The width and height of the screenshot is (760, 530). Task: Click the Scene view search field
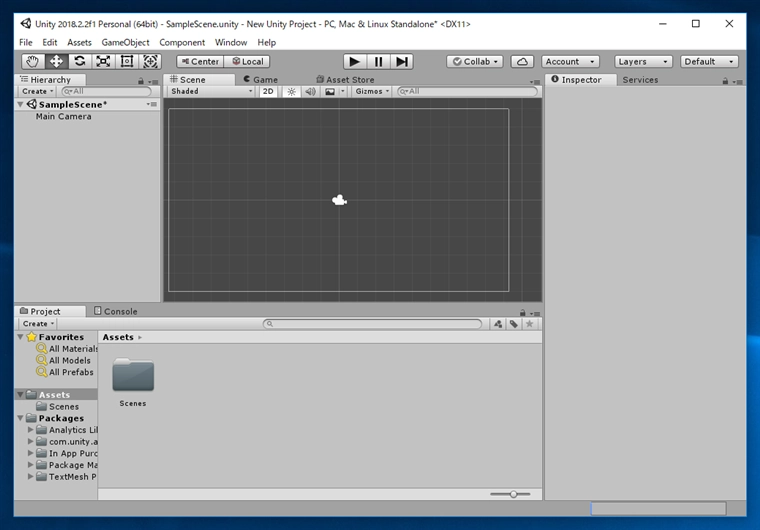click(x=467, y=91)
